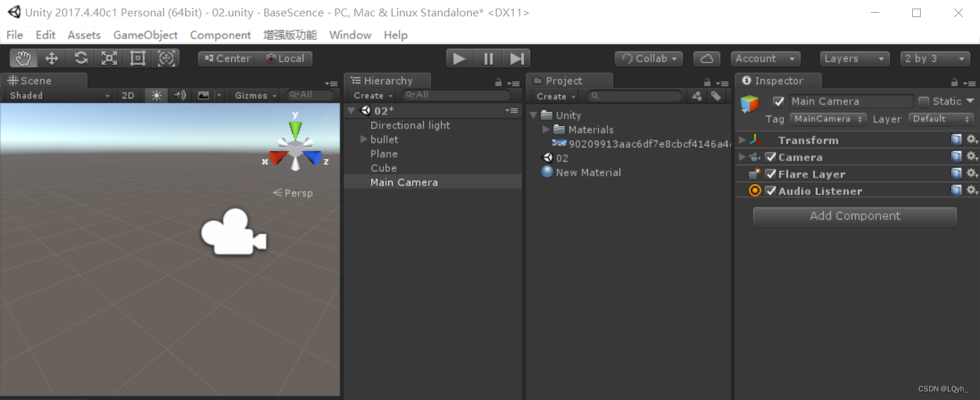Screen dimensions: 980x400
Task: Collapse the Unity folder
Action: [533, 116]
